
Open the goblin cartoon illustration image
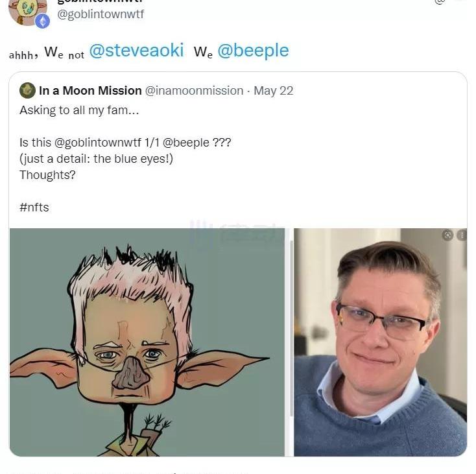(x=147, y=342)
